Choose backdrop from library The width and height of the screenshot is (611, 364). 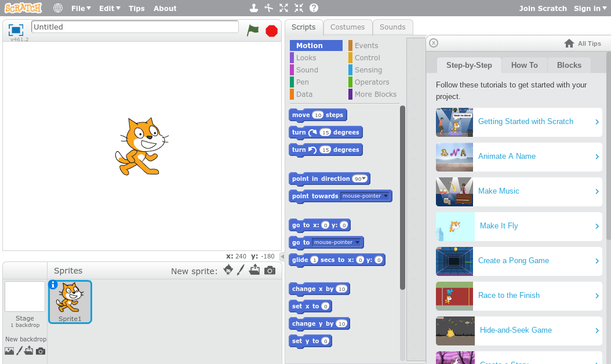point(9,351)
